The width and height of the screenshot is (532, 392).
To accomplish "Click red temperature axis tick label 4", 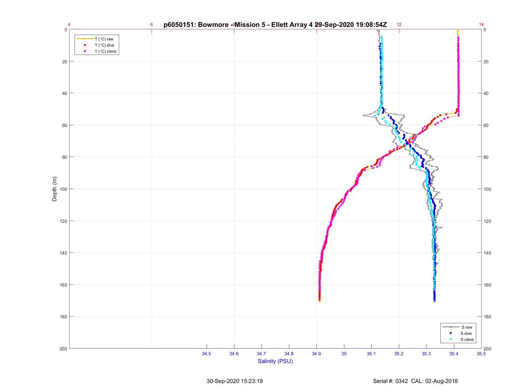I will 69,25.
